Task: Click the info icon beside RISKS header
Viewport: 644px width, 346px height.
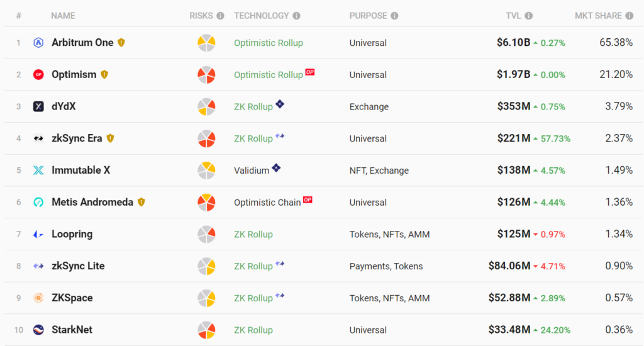Action: coord(221,16)
